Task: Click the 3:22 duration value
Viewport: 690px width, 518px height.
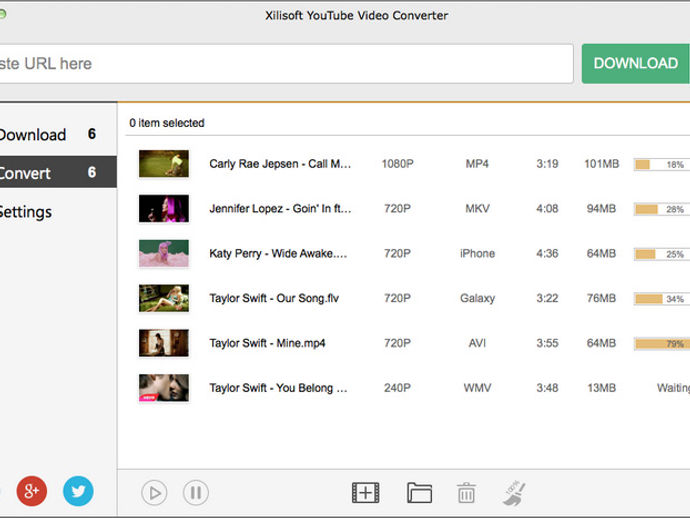Action: point(547,298)
